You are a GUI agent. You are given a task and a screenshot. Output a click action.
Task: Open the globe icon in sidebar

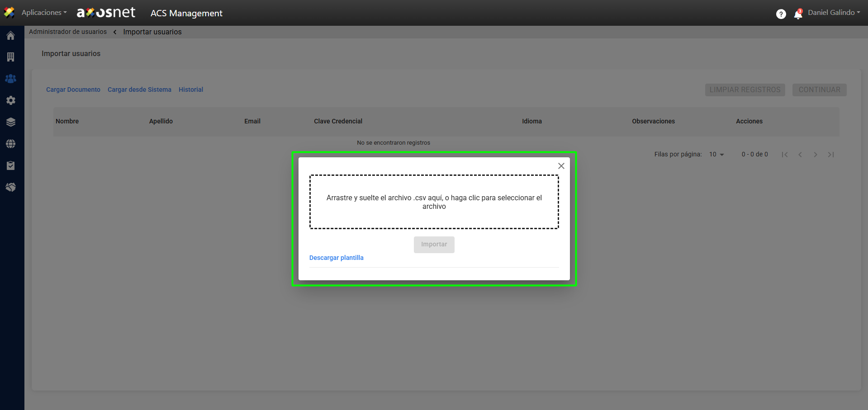[11, 144]
